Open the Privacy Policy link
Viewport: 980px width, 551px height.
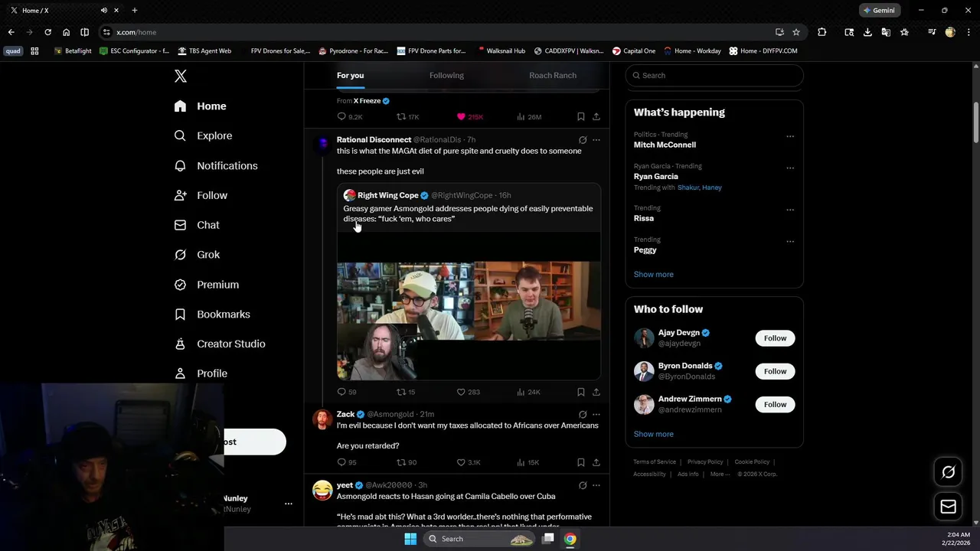point(705,462)
